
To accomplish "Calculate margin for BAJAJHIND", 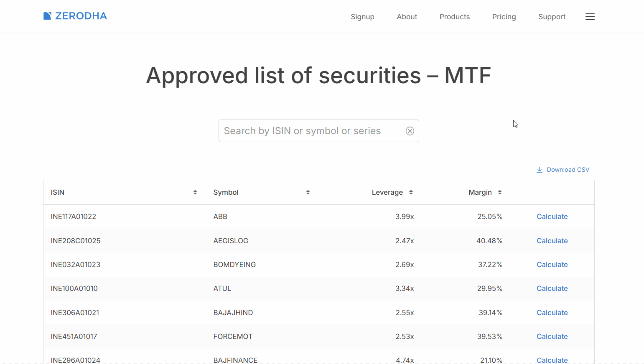I will point(552,313).
